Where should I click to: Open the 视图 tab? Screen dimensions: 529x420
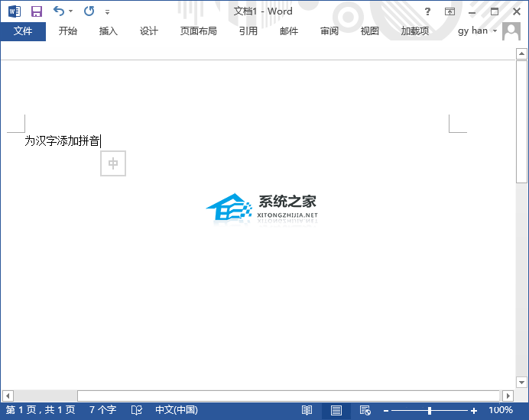[x=370, y=31]
